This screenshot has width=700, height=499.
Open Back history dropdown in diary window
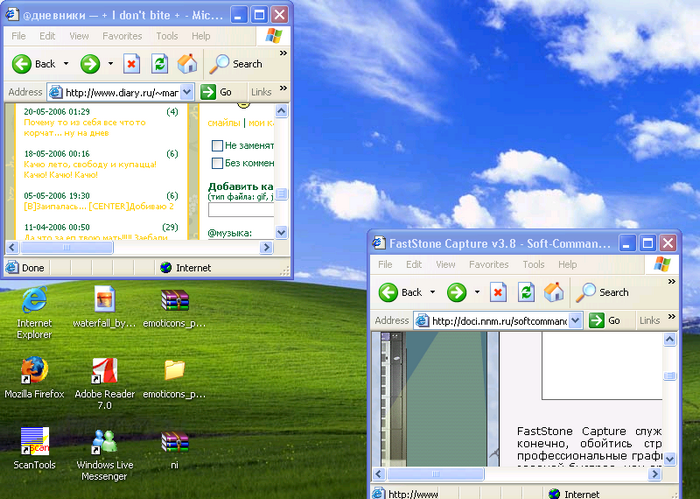coord(66,64)
